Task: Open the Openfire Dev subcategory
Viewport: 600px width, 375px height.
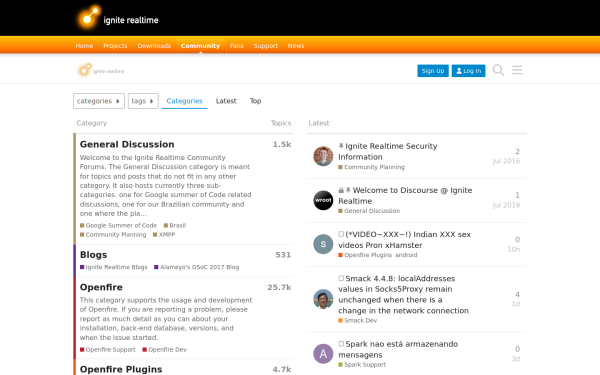Action: 165,350
